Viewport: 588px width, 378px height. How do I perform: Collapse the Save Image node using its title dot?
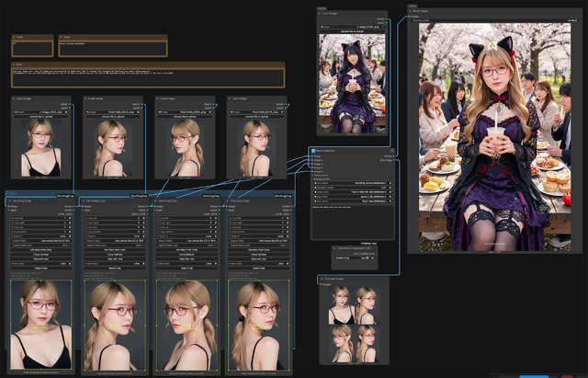pos(411,11)
